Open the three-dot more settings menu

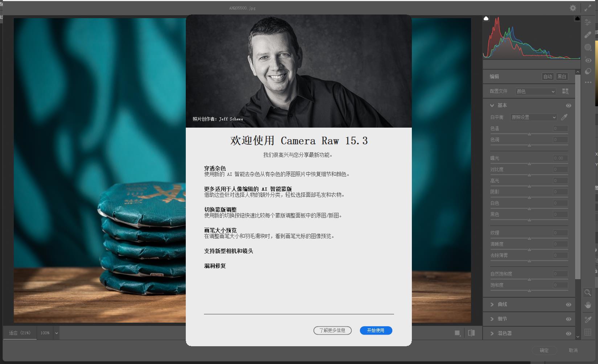(588, 82)
